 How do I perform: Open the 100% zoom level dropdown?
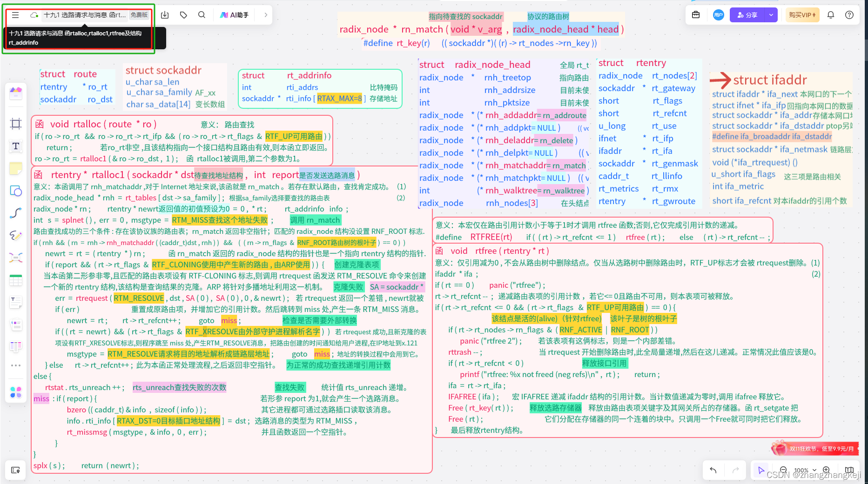805,470
